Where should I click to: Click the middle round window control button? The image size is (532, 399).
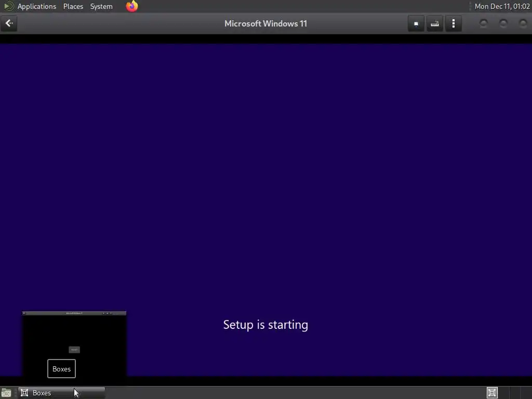point(503,23)
